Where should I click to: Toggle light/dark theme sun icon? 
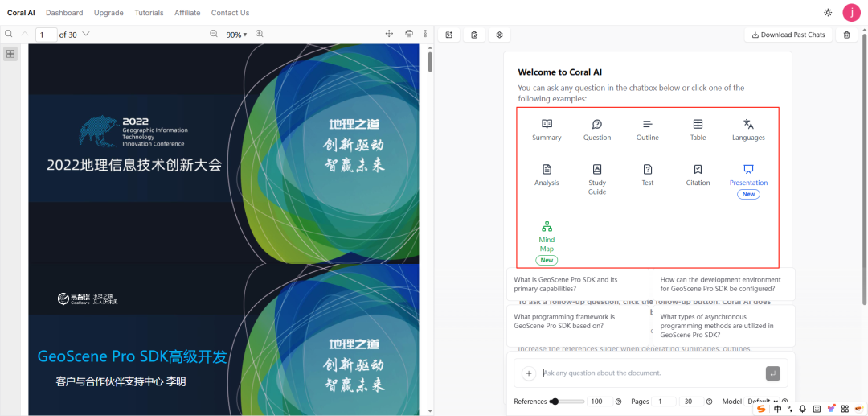pos(828,12)
